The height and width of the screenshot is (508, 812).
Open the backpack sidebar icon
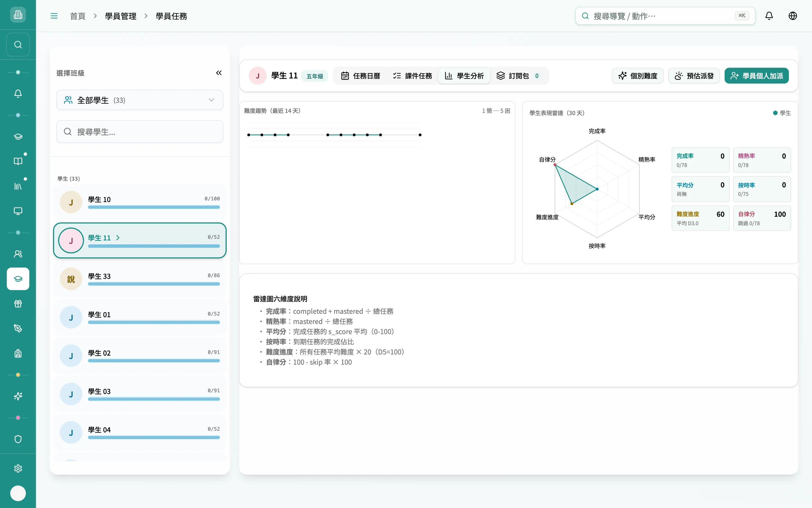[x=18, y=353]
